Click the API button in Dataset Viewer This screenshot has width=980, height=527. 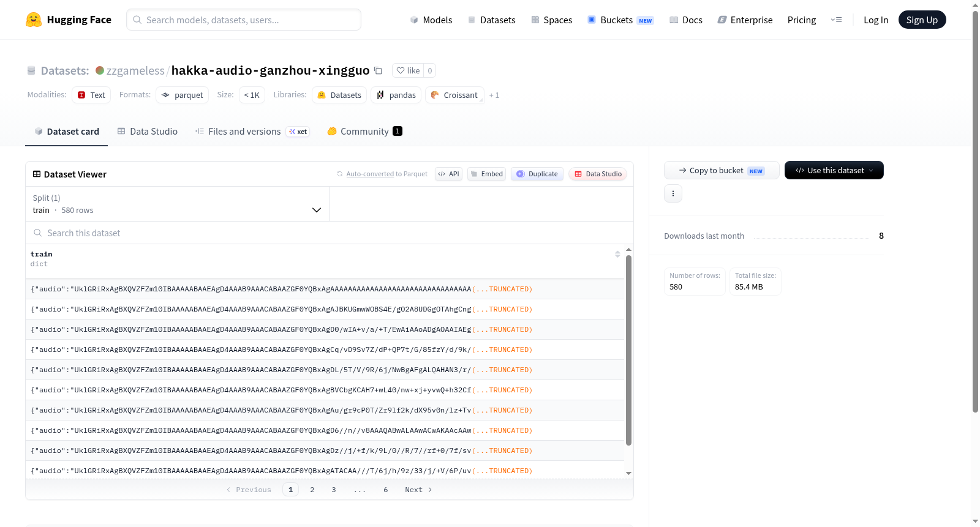pos(448,174)
